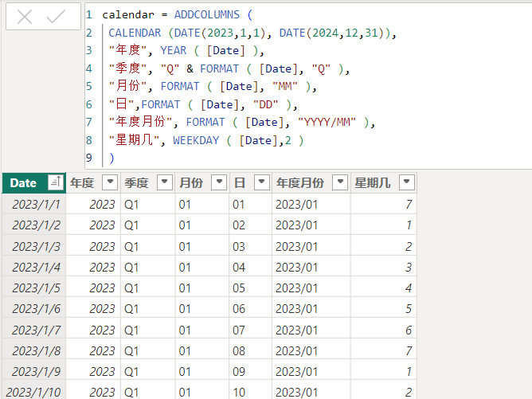This screenshot has width=532, height=399.
Task: Select the 2023/1/7 date cell
Action: tap(34, 330)
